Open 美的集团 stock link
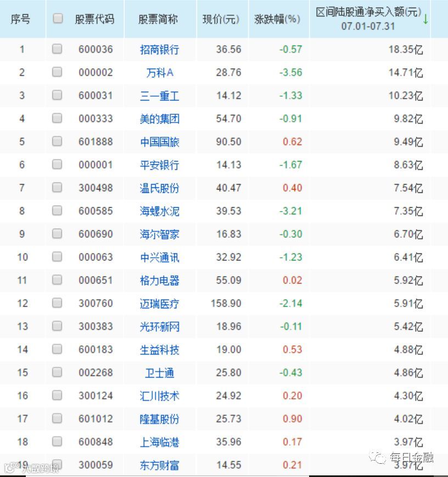448x477 pixels. 160,119
